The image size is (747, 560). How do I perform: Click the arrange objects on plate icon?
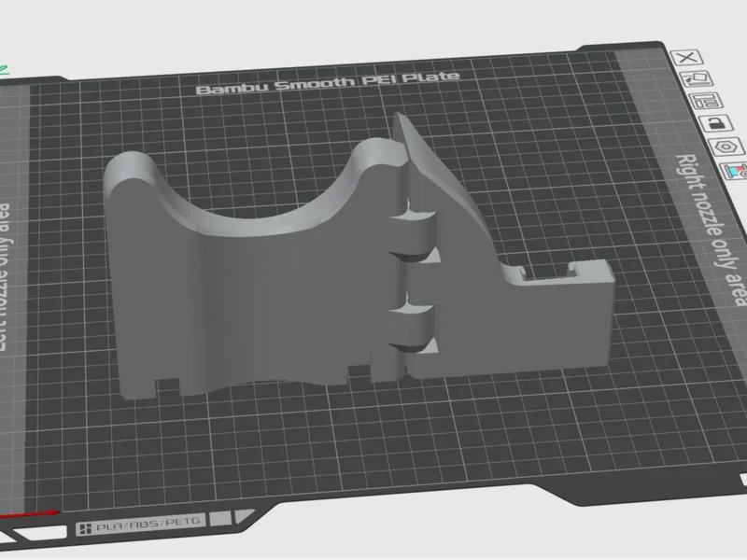point(707,101)
